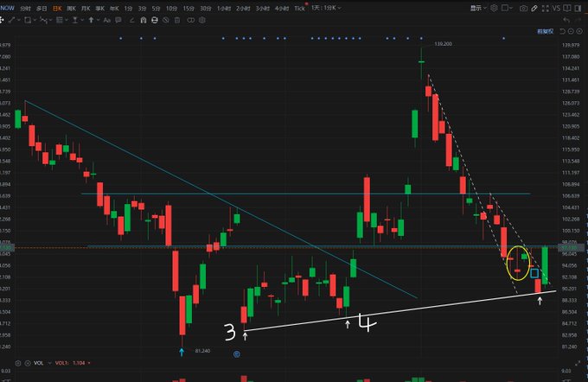Click the NOW stock symbol label

[7, 8]
